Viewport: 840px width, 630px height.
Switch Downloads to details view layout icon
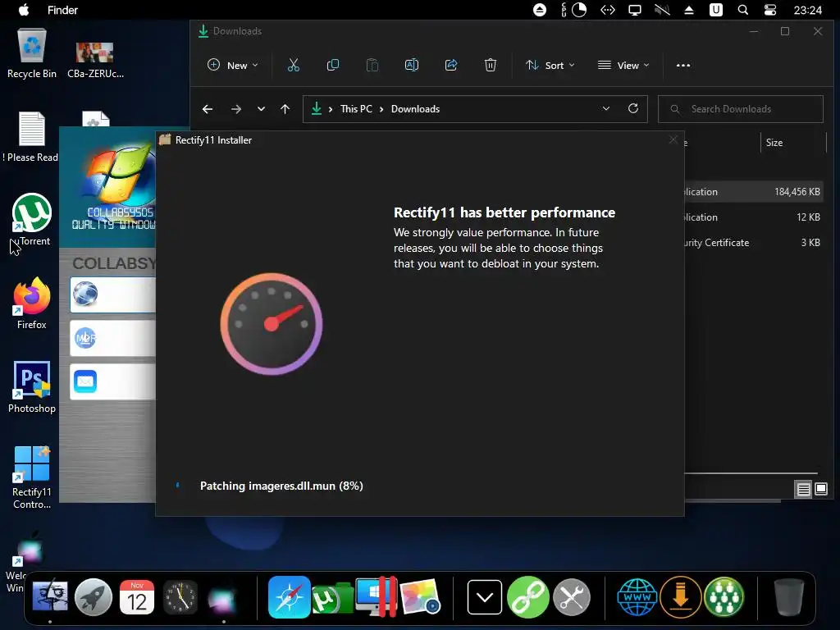(x=804, y=489)
